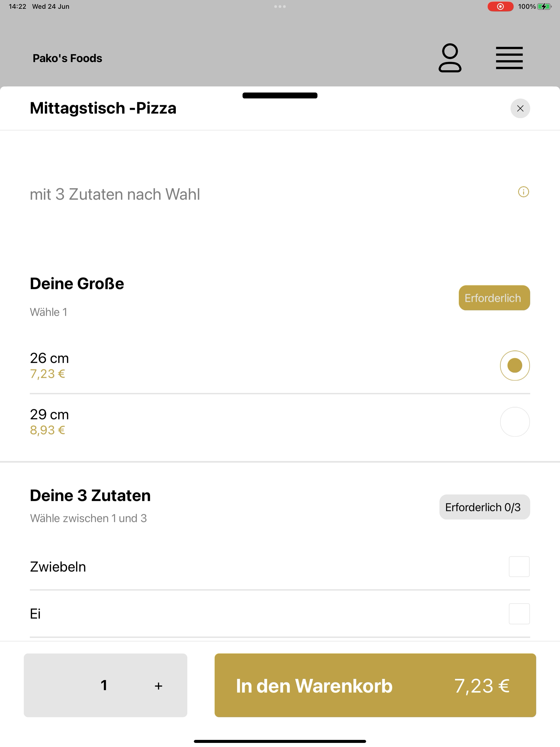
Task: Tap the info icon beside description
Action: (523, 192)
